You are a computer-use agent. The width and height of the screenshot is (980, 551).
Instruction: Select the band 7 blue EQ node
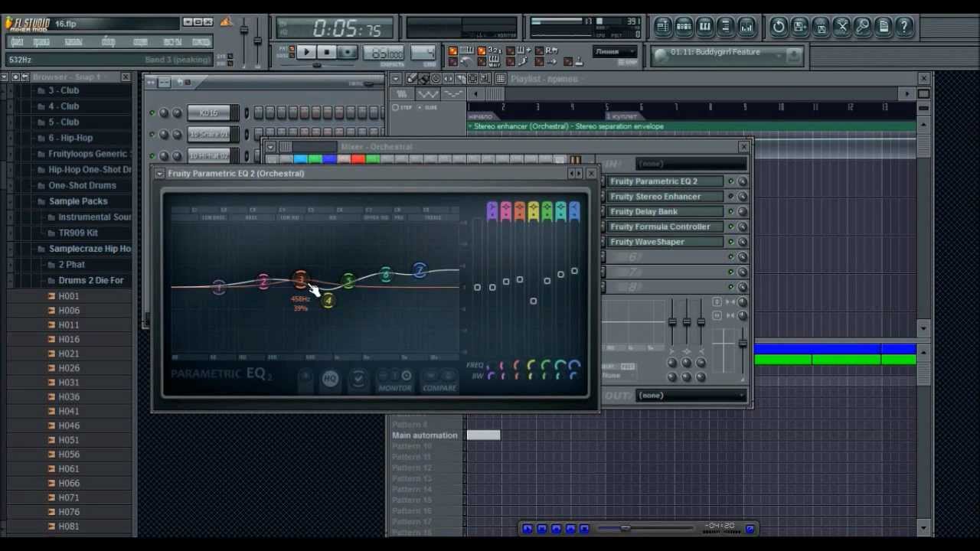point(420,270)
